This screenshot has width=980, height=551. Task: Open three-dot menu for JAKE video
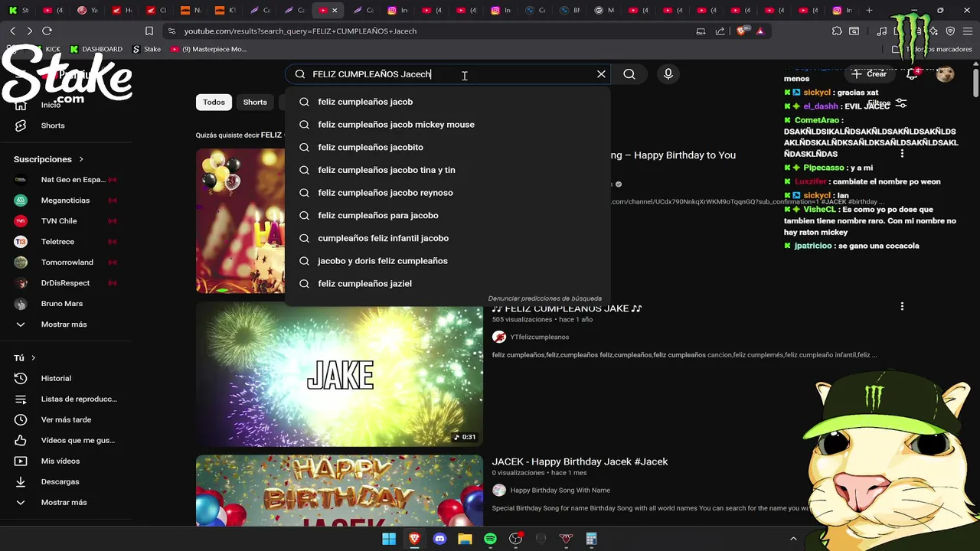pyautogui.click(x=902, y=306)
